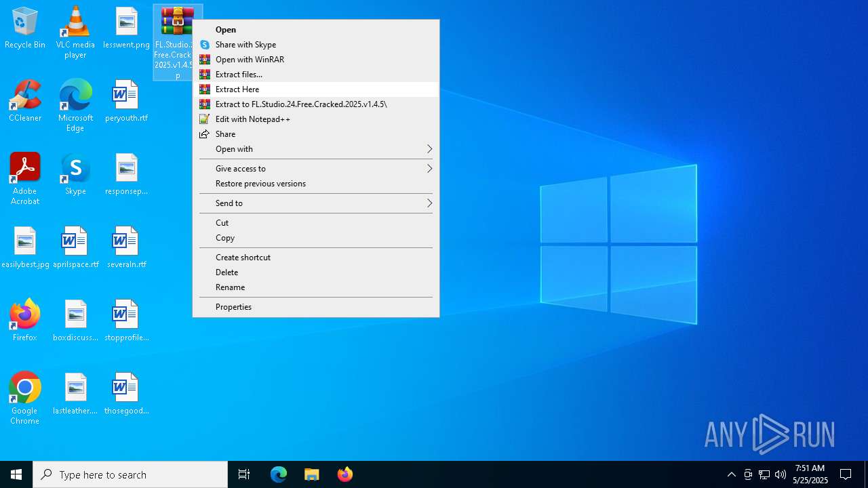Choose Create shortcut entry
868x488 pixels.
click(x=316, y=258)
